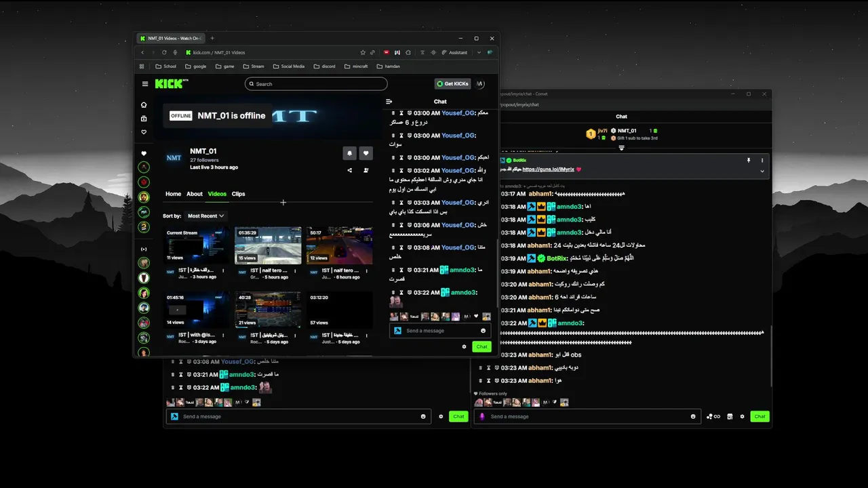Open the user profile avatar menu

coord(480,84)
